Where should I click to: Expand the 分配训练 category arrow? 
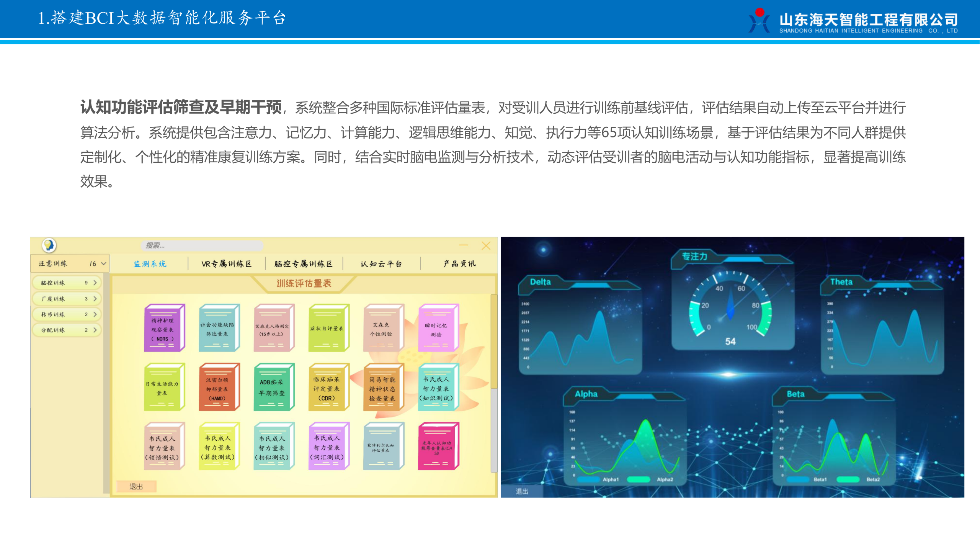[95, 330]
